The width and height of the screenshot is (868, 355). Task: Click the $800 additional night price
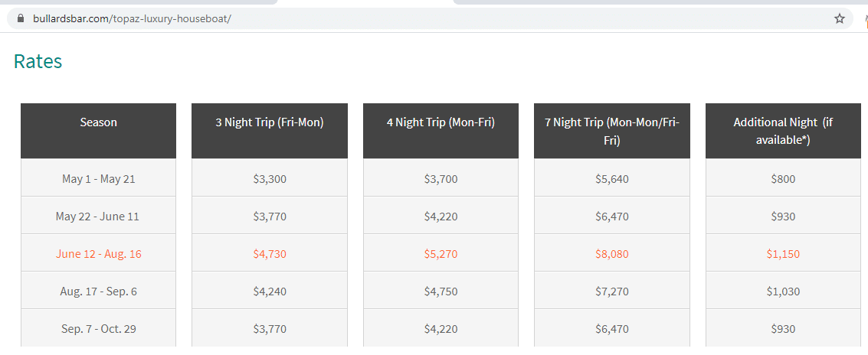tap(783, 178)
